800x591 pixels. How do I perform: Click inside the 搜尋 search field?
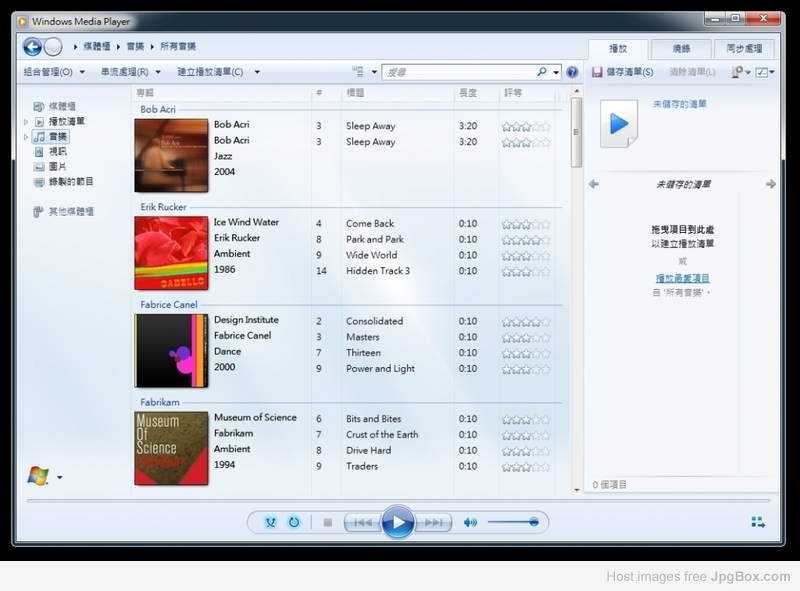coord(458,72)
